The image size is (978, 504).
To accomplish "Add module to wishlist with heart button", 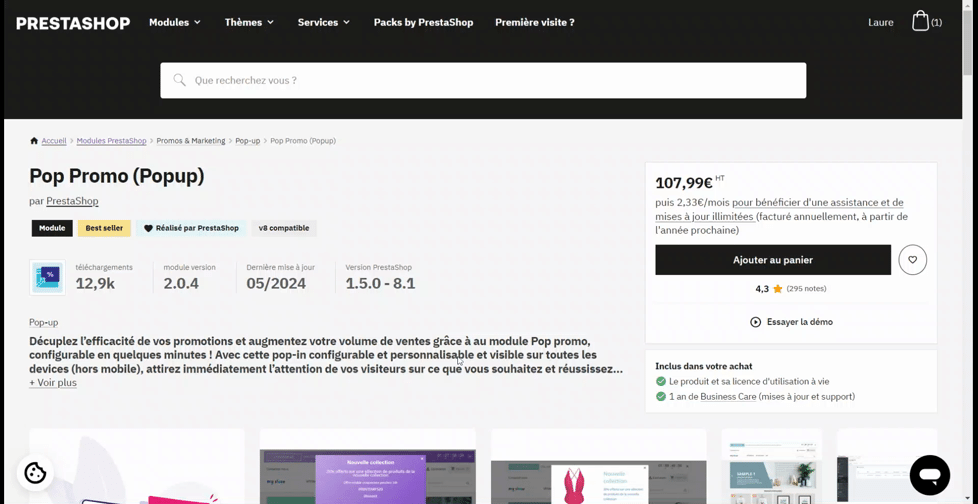I will coord(913,259).
